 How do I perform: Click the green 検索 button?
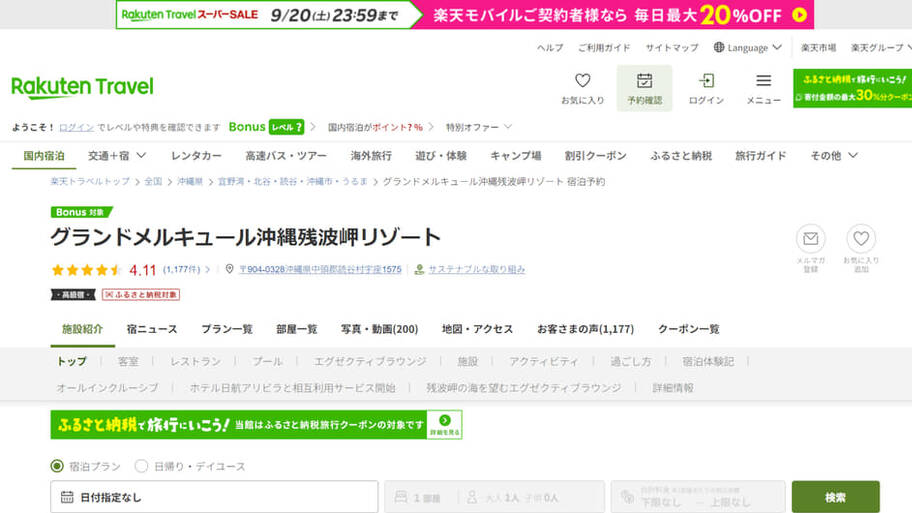(835, 497)
